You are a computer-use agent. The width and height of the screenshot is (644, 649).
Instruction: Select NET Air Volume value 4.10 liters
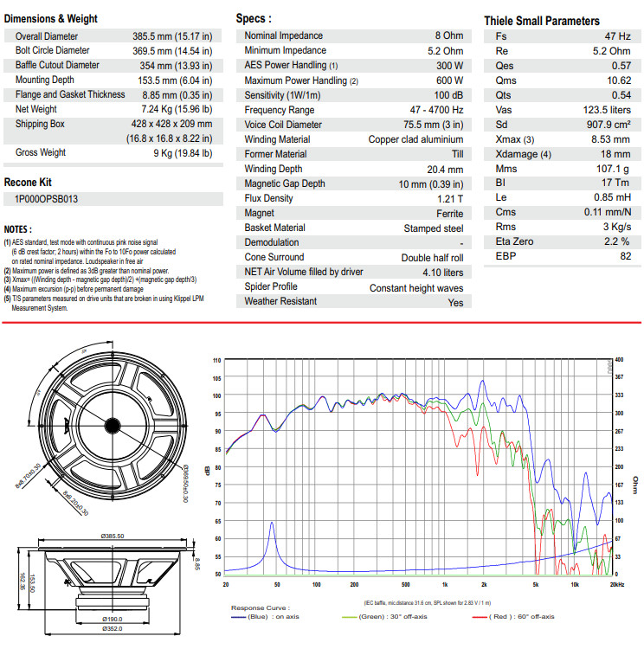[x=443, y=273]
